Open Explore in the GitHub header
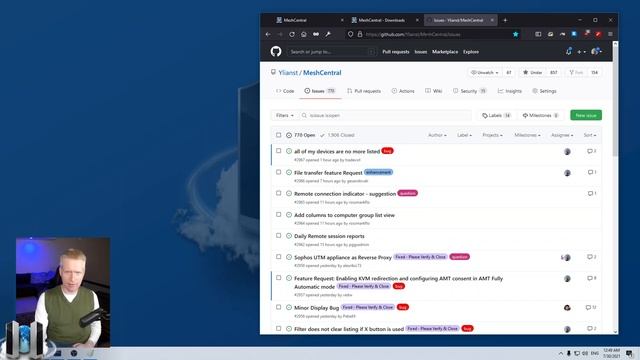Screen dimensions: 640x360 (471, 52)
